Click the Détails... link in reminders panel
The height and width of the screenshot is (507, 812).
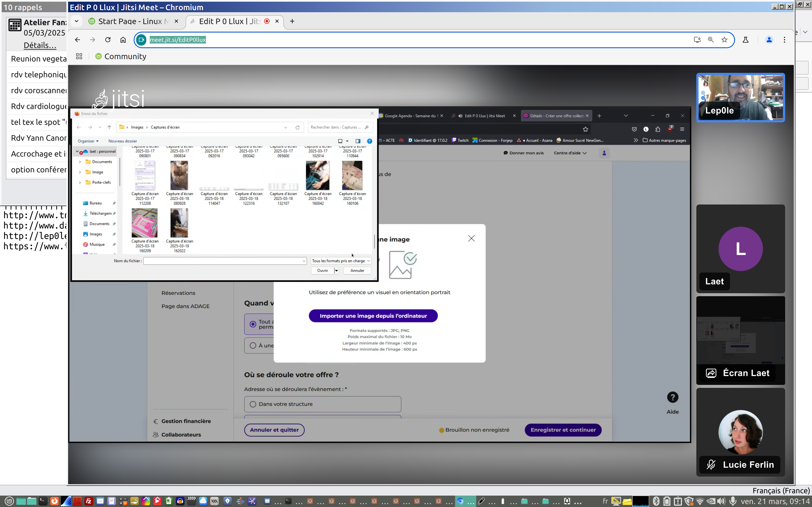tap(40, 45)
